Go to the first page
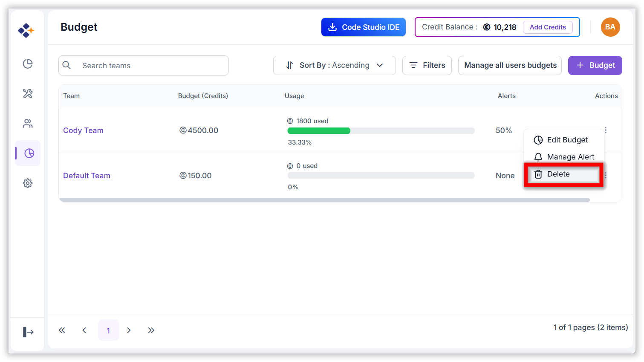 pos(62,330)
